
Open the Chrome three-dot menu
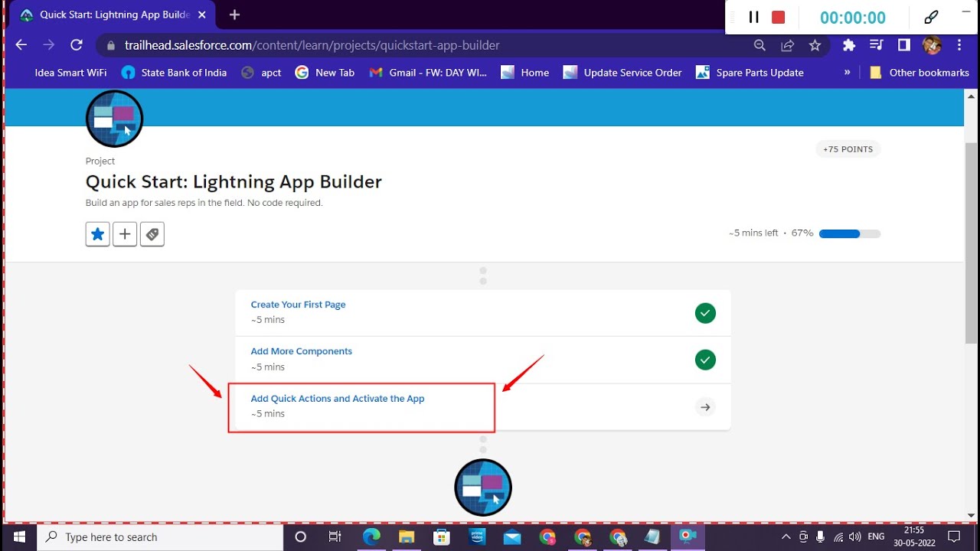[959, 45]
